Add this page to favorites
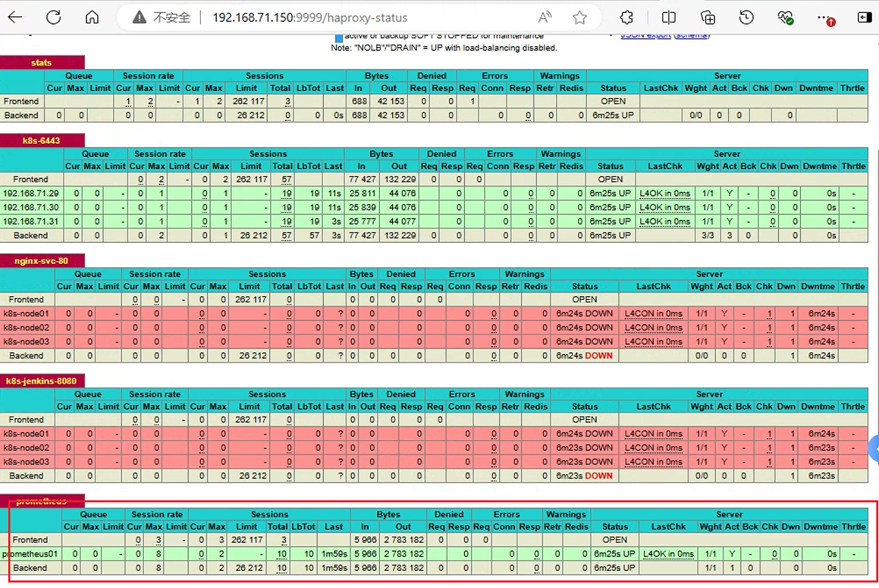The width and height of the screenshot is (879, 588). [x=580, y=18]
